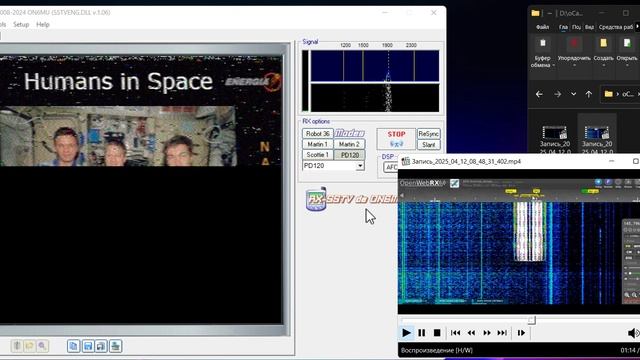This screenshot has width=640, height=360.
Task: Open the Вид tab in Explorer
Action: [x=589, y=27]
